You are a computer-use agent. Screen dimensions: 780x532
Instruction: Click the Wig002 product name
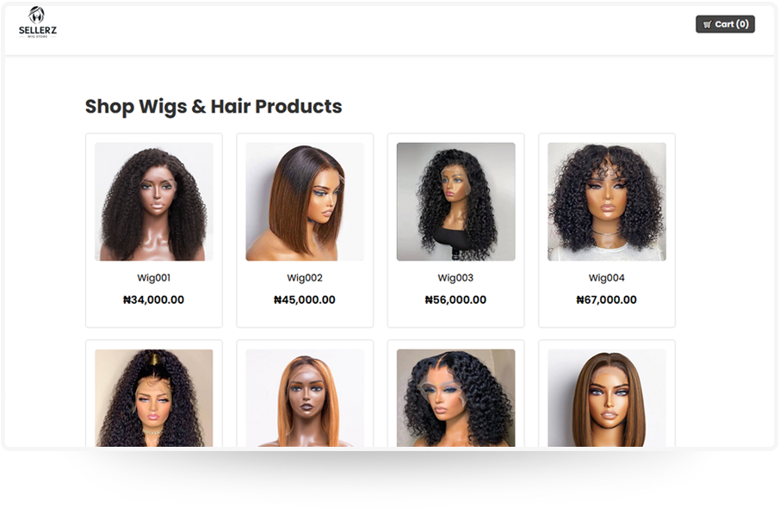coord(305,278)
